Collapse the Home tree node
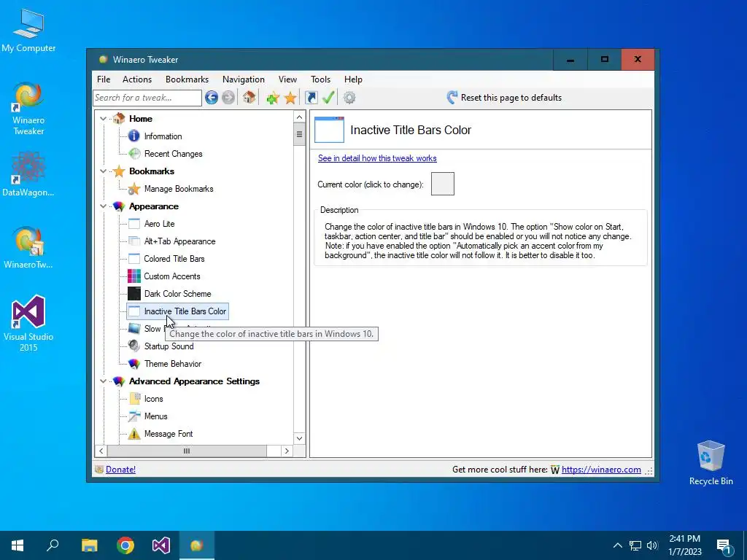 click(x=103, y=119)
